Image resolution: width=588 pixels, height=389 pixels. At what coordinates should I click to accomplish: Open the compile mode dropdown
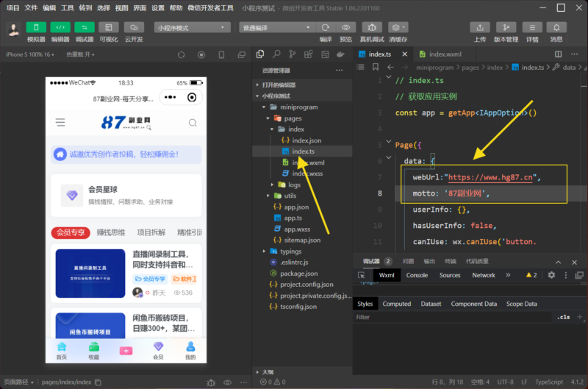point(277,27)
